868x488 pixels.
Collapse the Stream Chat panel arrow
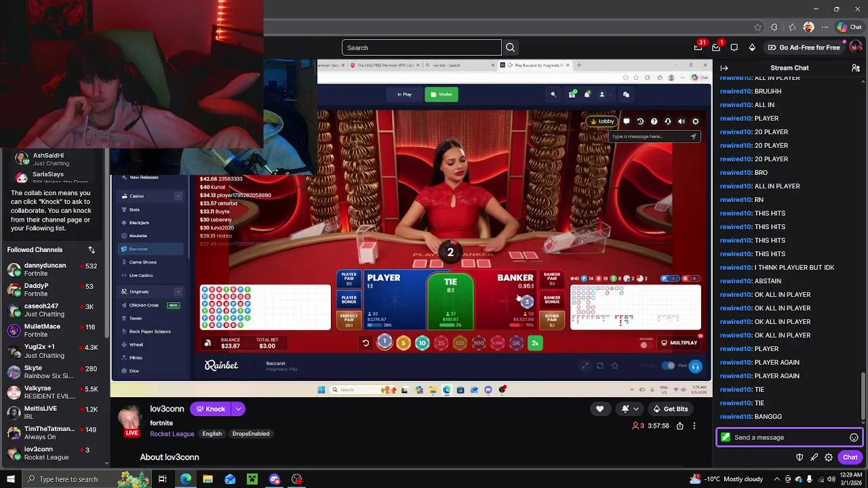click(724, 68)
